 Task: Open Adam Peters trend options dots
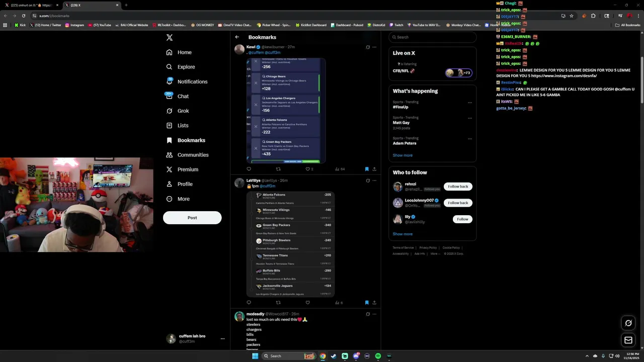[x=470, y=139]
